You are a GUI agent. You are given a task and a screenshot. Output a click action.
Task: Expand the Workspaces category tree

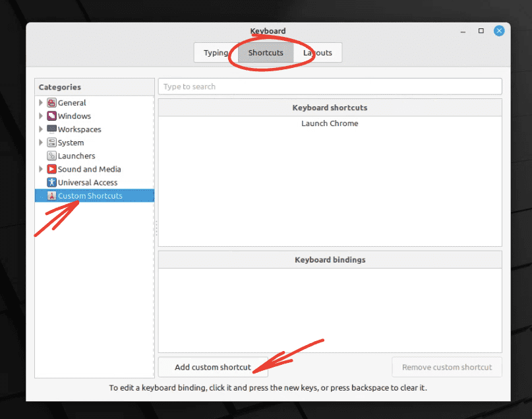(41, 129)
